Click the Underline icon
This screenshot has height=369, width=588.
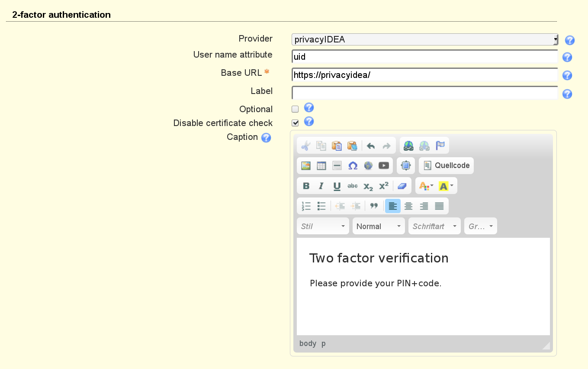(x=337, y=186)
